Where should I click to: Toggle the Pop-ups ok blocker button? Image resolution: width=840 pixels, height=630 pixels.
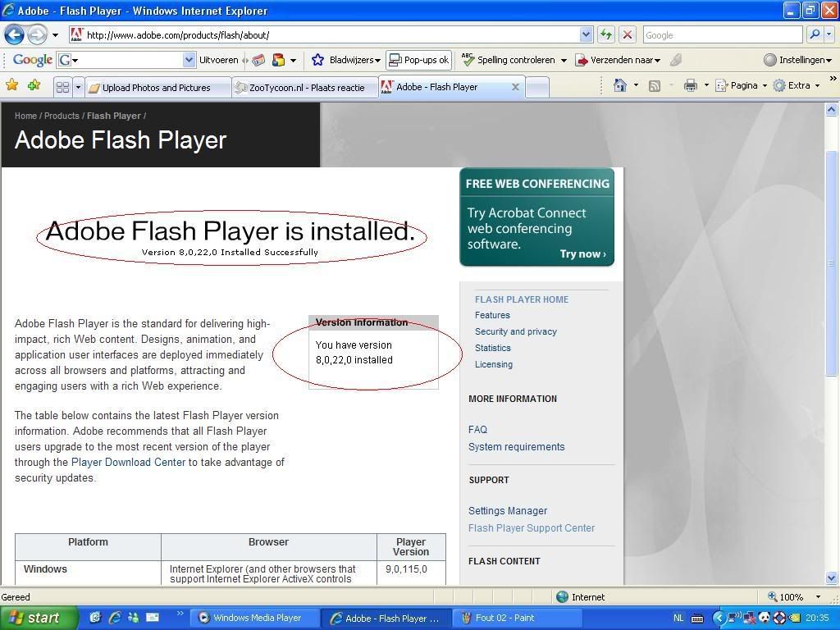coord(418,60)
